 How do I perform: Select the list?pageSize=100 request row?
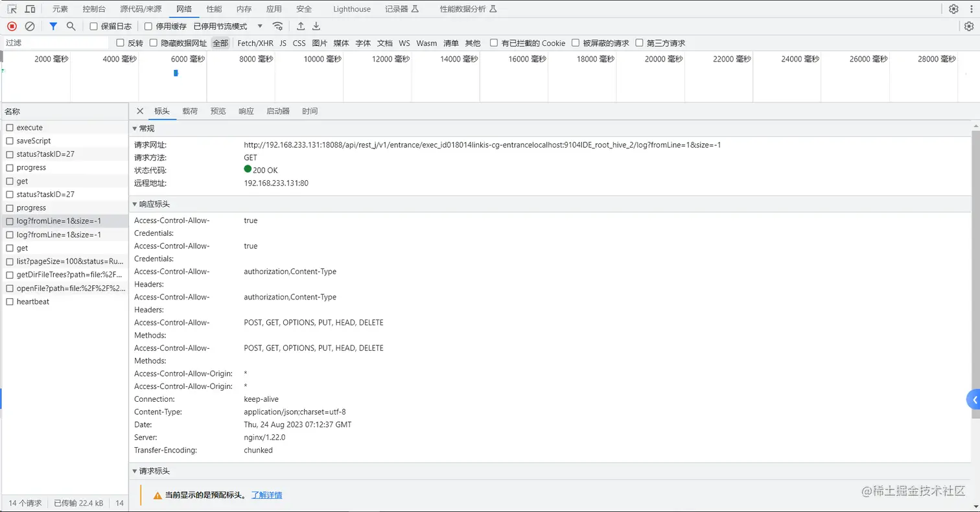(x=64, y=261)
